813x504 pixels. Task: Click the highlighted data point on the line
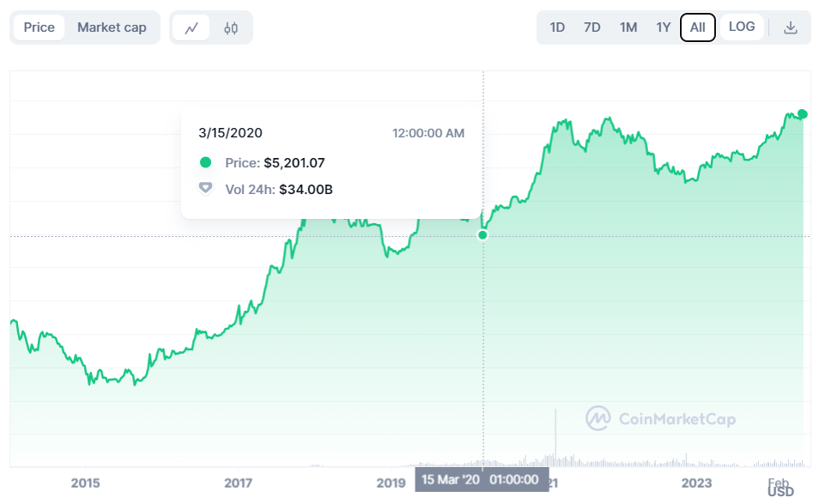[x=482, y=235]
